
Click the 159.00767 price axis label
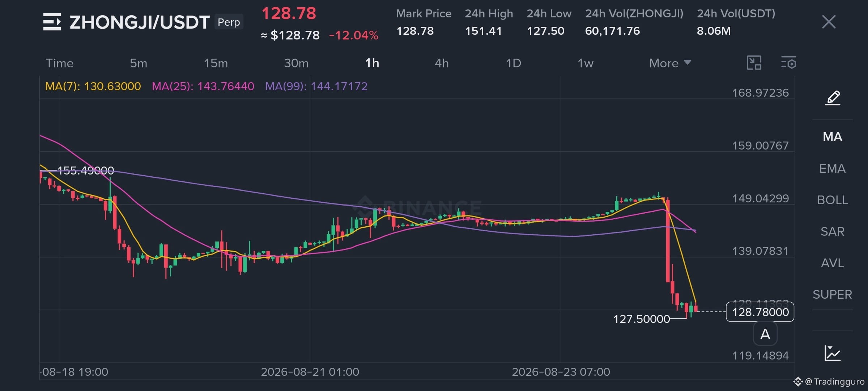coord(760,146)
